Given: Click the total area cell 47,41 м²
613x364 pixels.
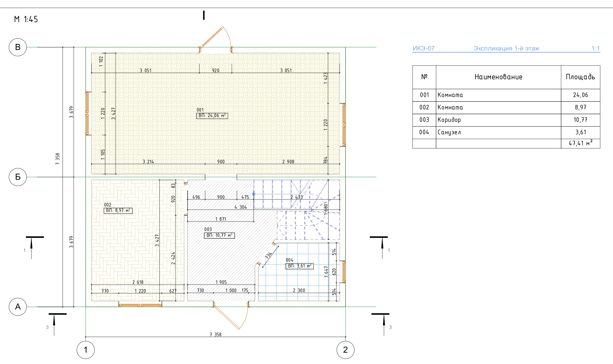Looking at the screenshot, I should click(580, 143).
